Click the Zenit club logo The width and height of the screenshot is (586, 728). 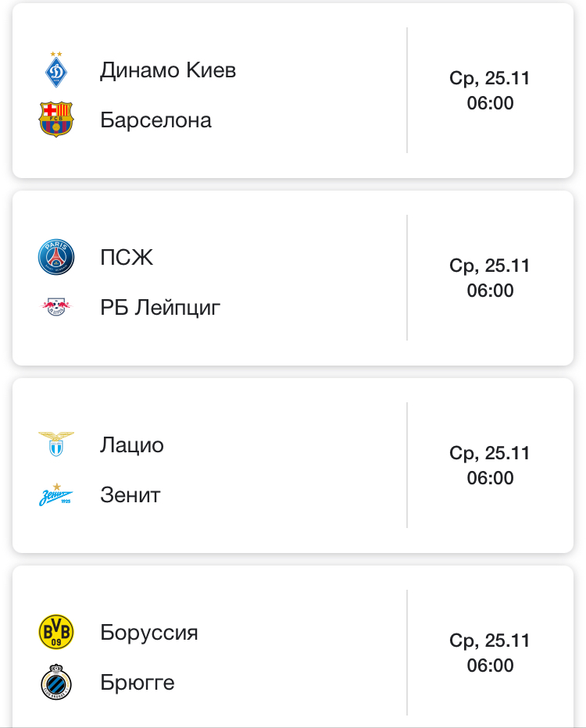[x=56, y=494]
